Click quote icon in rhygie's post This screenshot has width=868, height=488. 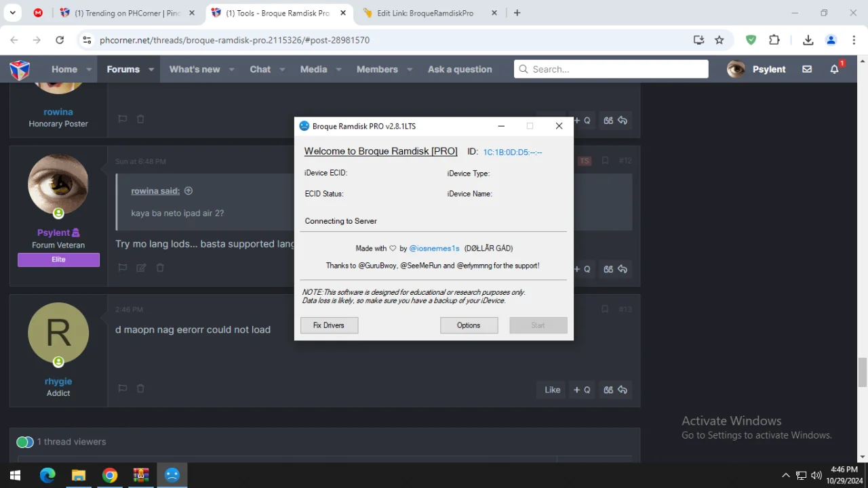pos(608,390)
